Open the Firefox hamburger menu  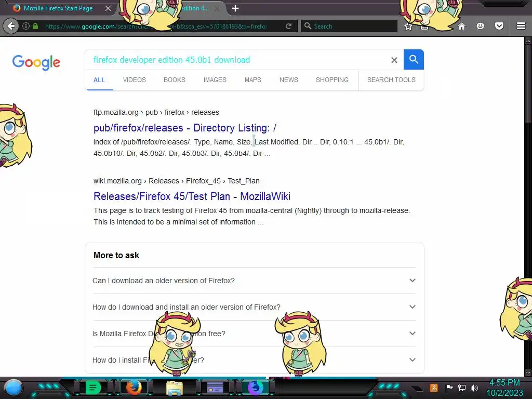521,26
